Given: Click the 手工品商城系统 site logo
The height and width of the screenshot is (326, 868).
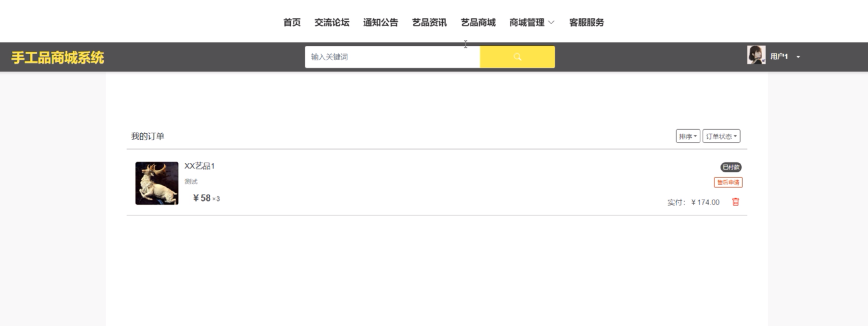Looking at the screenshot, I should point(58,58).
